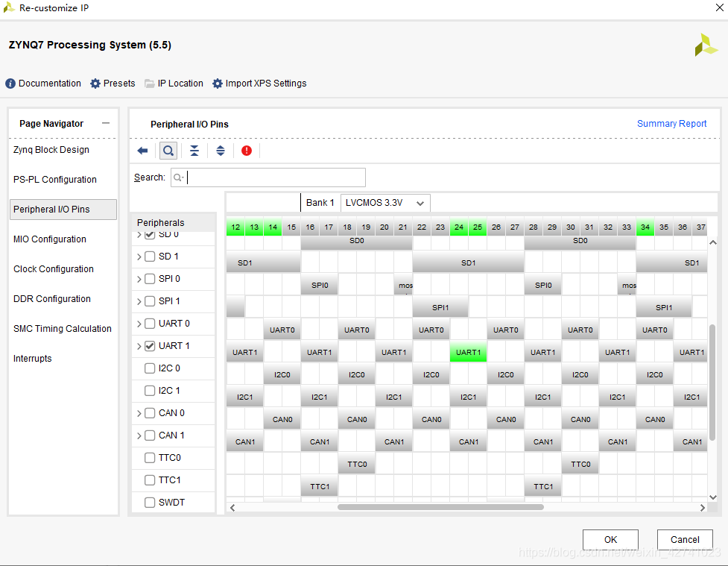Click horizontal scrollbar right arrow
The image size is (728, 566).
tap(703, 508)
